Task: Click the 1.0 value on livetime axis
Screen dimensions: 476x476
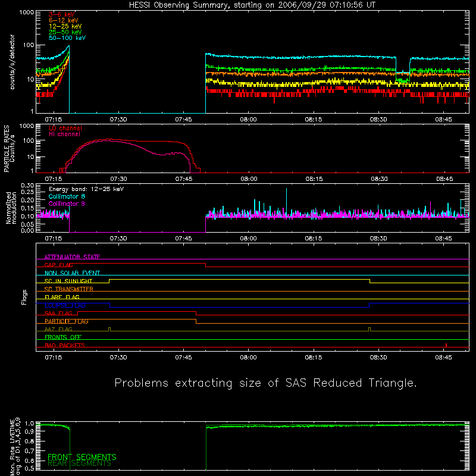Action: click(x=29, y=424)
